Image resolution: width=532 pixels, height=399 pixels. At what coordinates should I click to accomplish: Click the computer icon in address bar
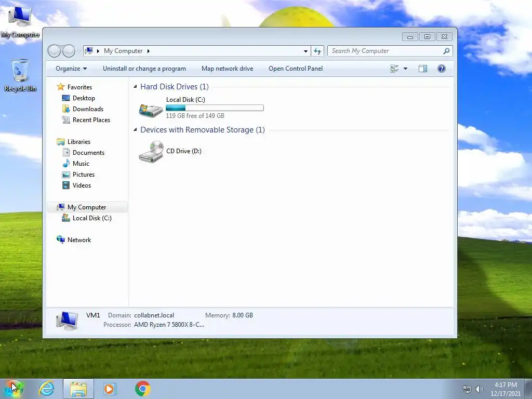pyautogui.click(x=89, y=51)
